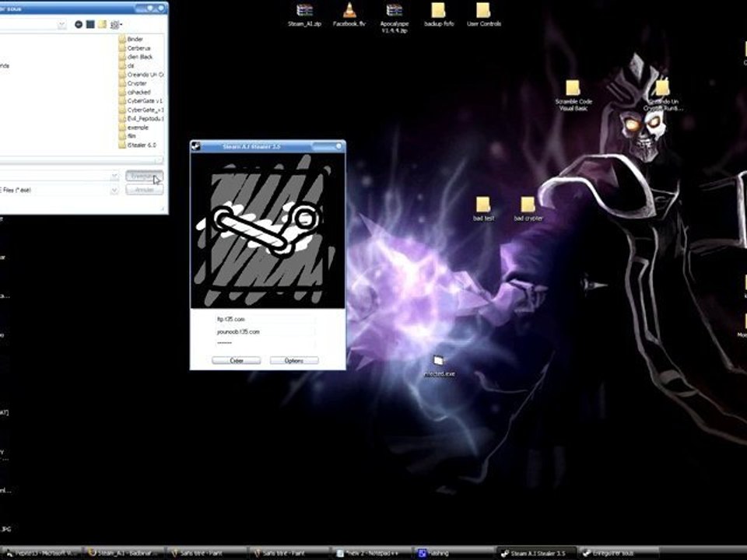This screenshot has width=747, height=560.
Task: Select the CyberGate_v1 folder with underscore
Action: tap(141, 110)
